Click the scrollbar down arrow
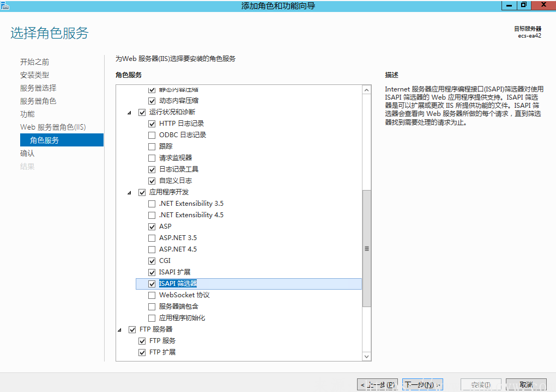The height and width of the screenshot is (392, 556). tap(366, 356)
